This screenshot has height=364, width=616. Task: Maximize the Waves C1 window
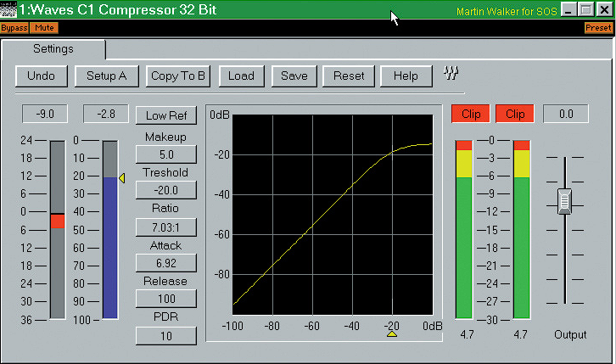coord(585,9)
